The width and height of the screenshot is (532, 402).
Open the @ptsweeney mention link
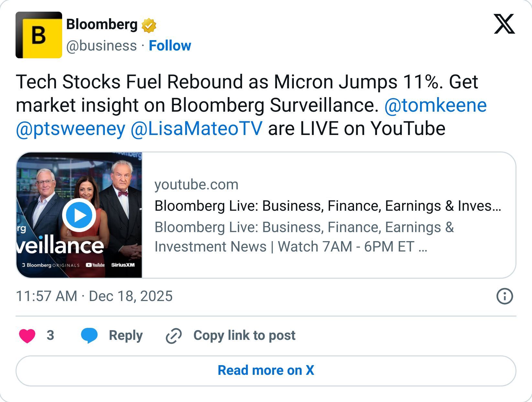tap(69, 128)
